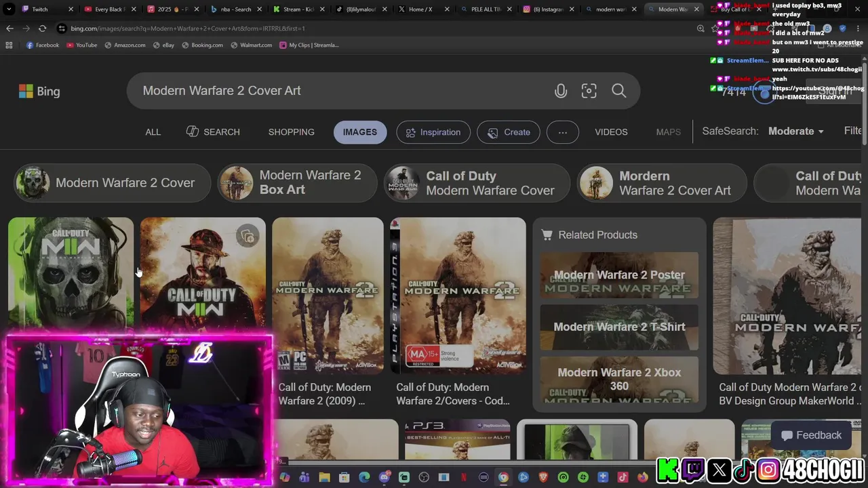The height and width of the screenshot is (488, 868).
Task: Open Modern Warfare 2 Xbox 360 related product
Action: click(x=619, y=379)
